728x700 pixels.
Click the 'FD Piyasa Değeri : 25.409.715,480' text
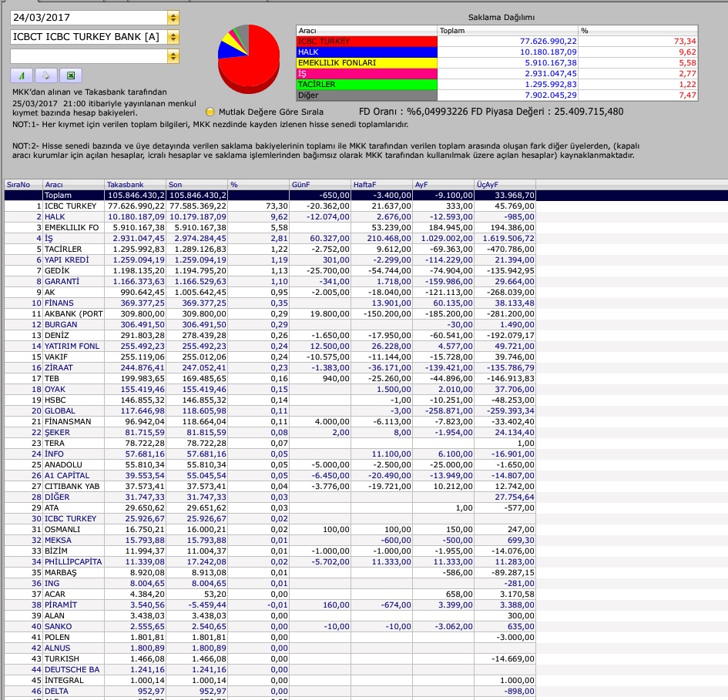point(548,112)
